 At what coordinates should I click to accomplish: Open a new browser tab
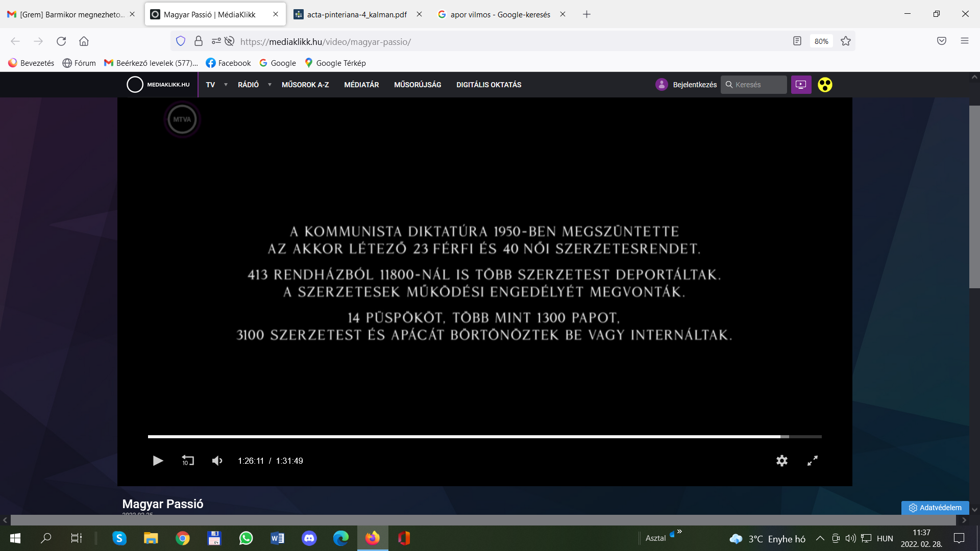(586, 14)
